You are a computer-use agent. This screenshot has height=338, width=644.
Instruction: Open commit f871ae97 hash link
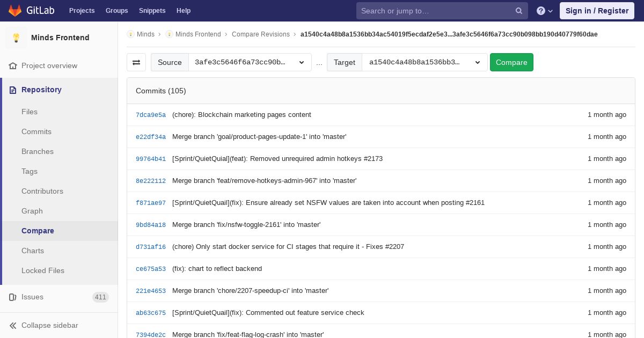(x=151, y=203)
